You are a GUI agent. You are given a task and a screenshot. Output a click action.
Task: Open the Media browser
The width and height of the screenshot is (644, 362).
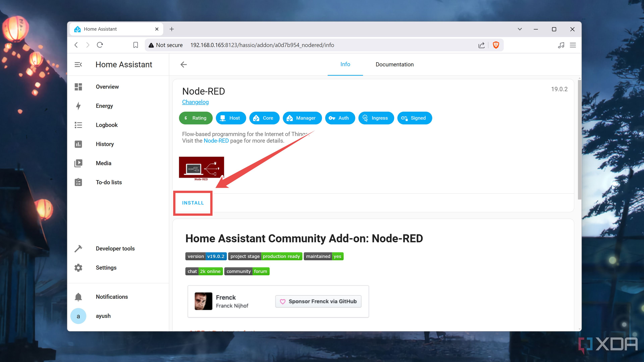coord(103,163)
